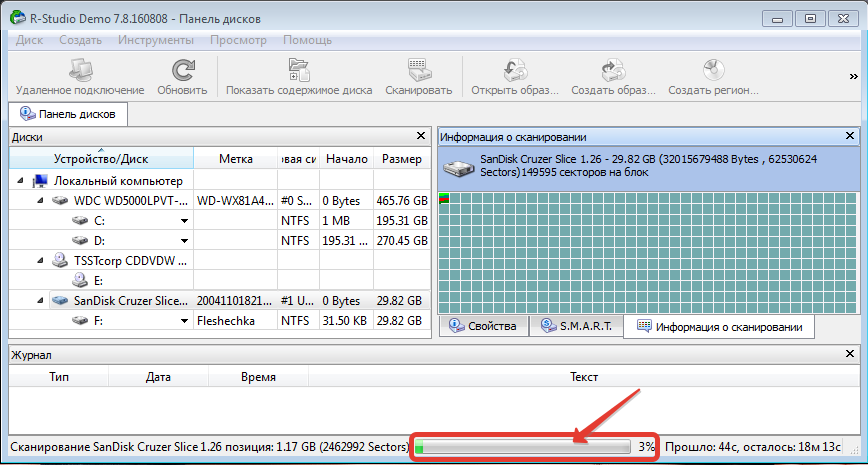Image resolution: width=868 pixels, height=465 pixels.
Task: Close the Журнал panel
Action: 850,354
